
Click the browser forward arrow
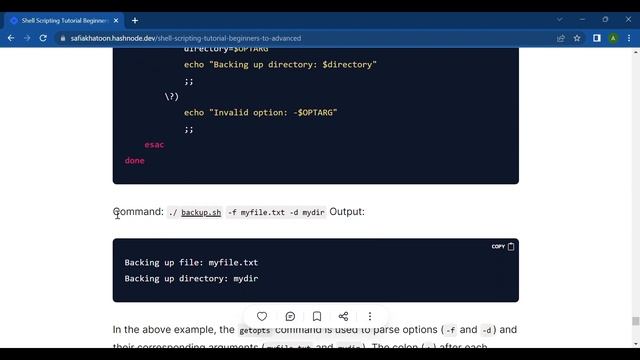coord(27,38)
